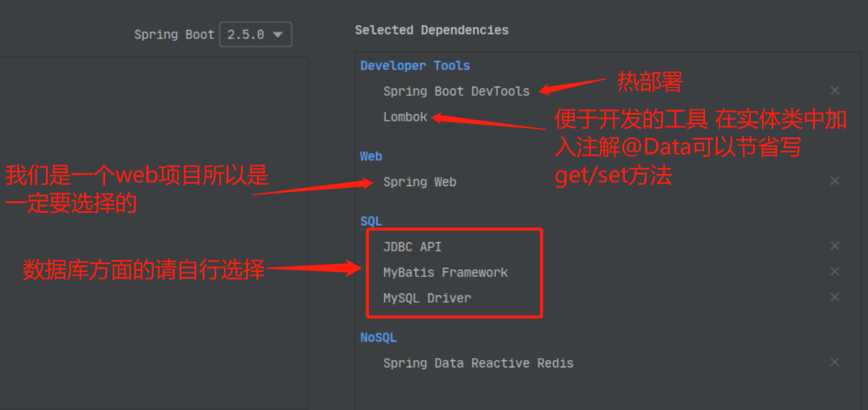
Task: Remove MySQL Driver dependency
Action: pyautogui.click(x=834, y=297)
